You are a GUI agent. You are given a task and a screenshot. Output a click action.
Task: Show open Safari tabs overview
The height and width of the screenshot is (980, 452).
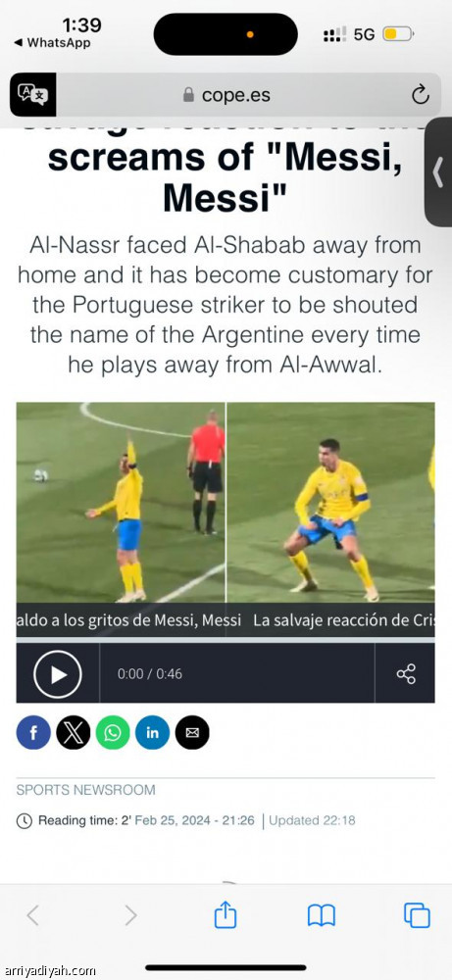pyautogui.click(x=417, y=915)
